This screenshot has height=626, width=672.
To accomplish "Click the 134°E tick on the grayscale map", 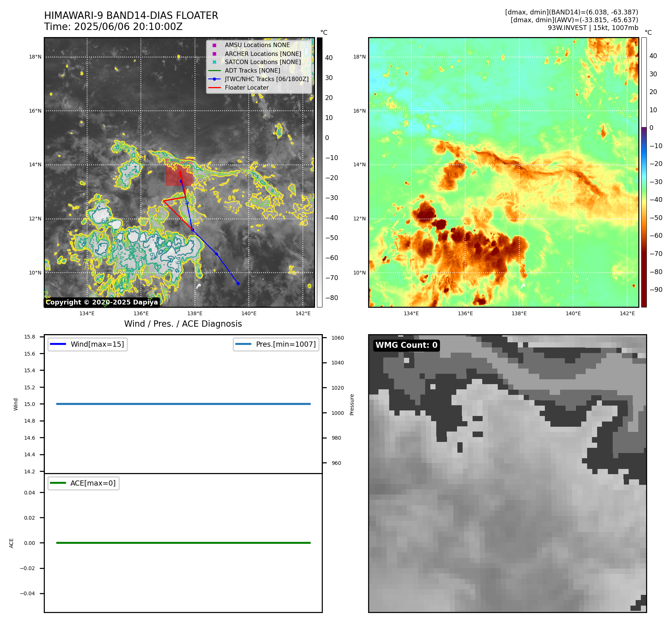I will (87, 313).
